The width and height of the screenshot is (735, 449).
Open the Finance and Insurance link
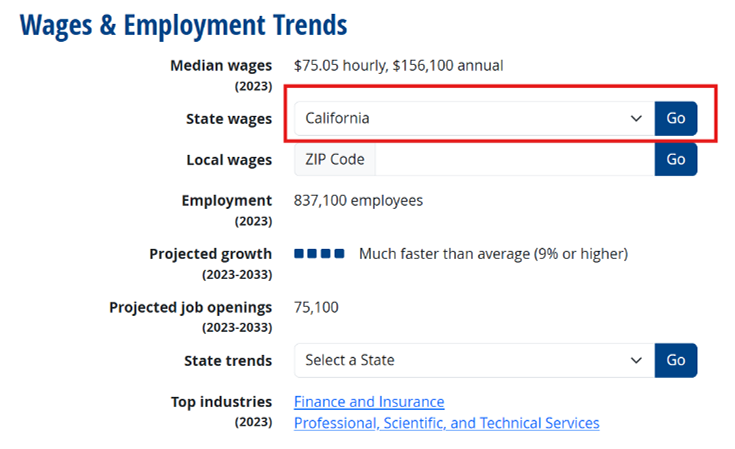[x=369, y=402]
